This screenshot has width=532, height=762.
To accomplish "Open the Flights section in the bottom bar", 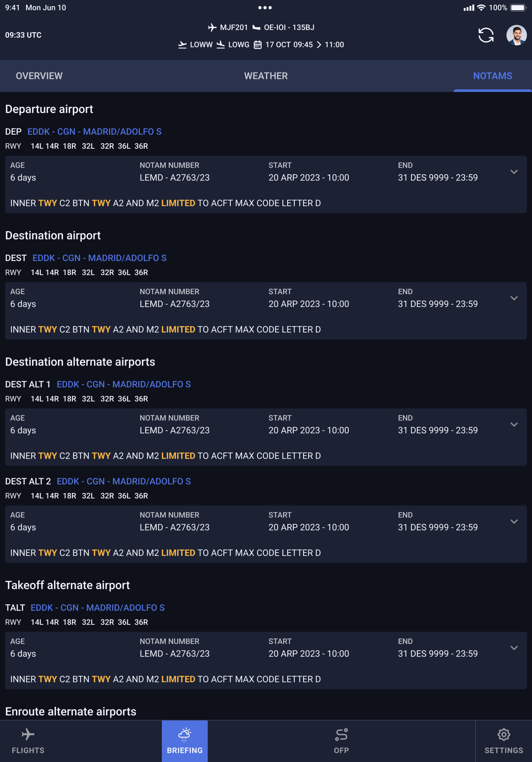I will pos(28,741).
